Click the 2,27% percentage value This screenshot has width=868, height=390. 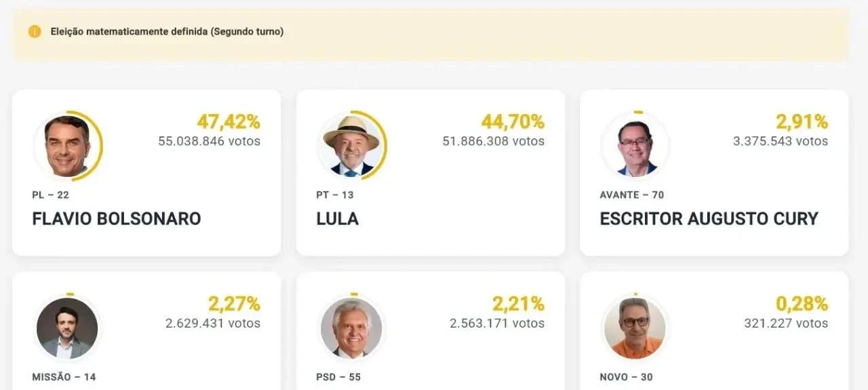click(234, 305)
